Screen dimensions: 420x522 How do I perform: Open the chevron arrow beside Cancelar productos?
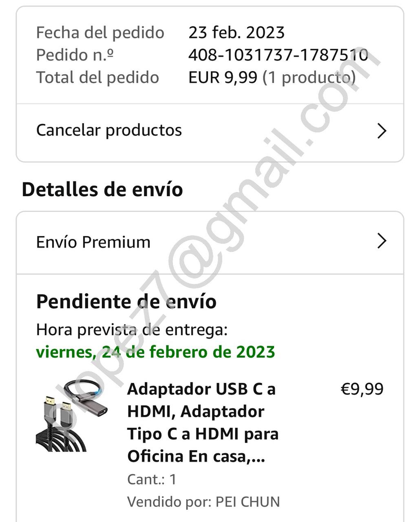[x=382, y=131]
